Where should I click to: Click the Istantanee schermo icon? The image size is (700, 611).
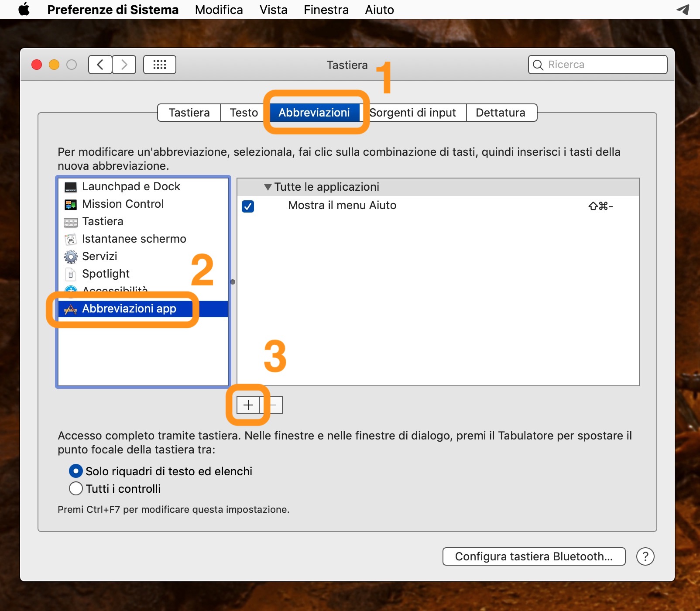click(x=71, y=239)
